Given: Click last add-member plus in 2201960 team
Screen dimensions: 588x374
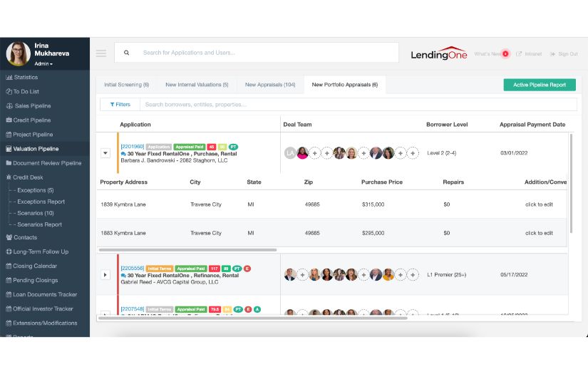Looking at the screenshot, I should (413, 153).
